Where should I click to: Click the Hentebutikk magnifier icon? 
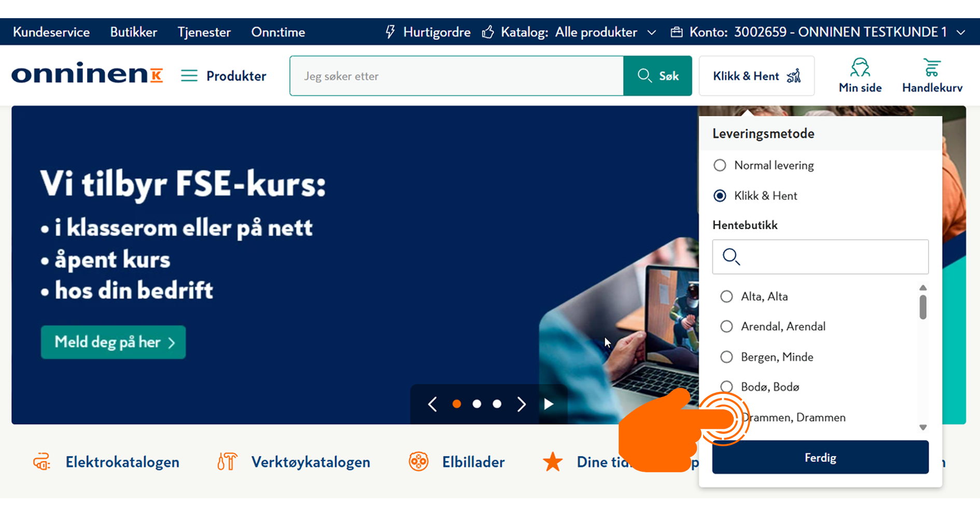(x=731, y=256)
